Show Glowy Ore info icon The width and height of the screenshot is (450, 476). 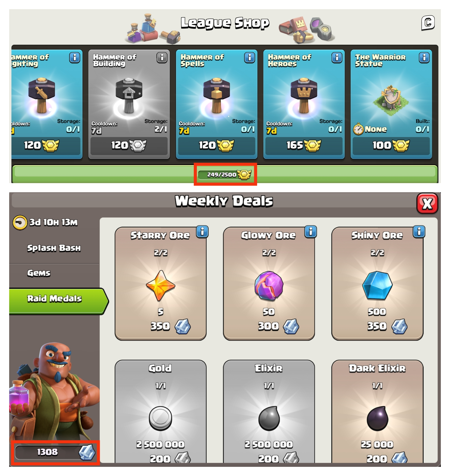pos(311,232)
